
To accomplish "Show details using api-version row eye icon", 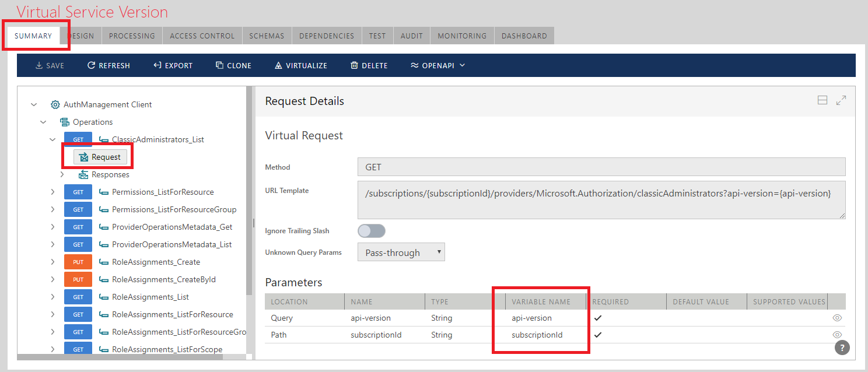I will 837,318.
